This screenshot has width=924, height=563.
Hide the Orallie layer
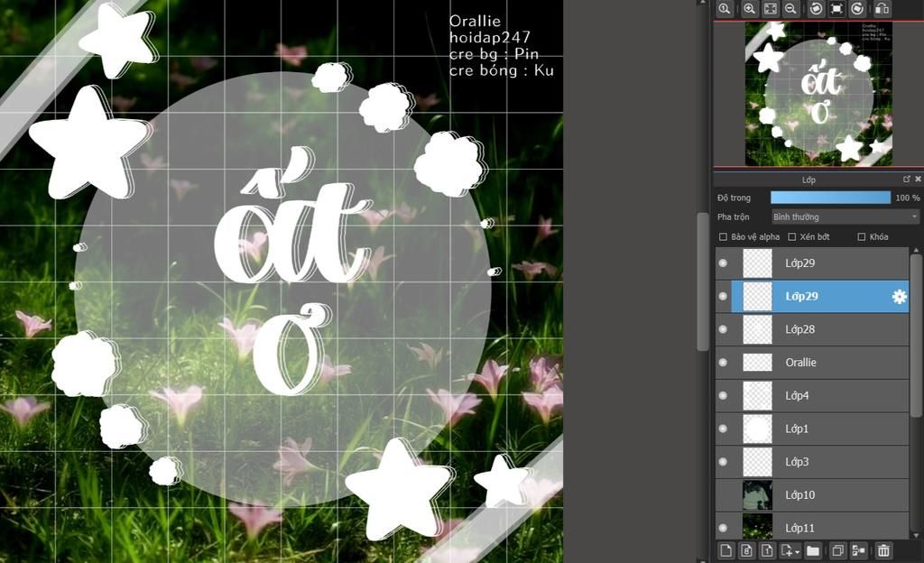pyautogui.click(x=723, y=362)
